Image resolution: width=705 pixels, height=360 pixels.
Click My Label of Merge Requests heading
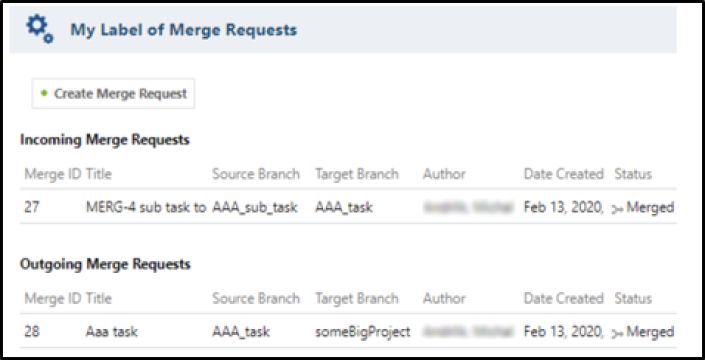tap(184, 30)
